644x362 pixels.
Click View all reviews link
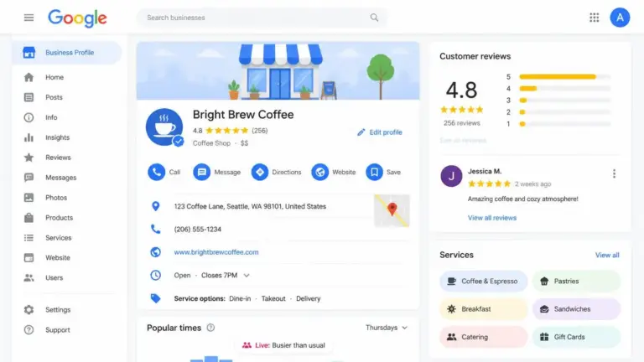point(492,218)
